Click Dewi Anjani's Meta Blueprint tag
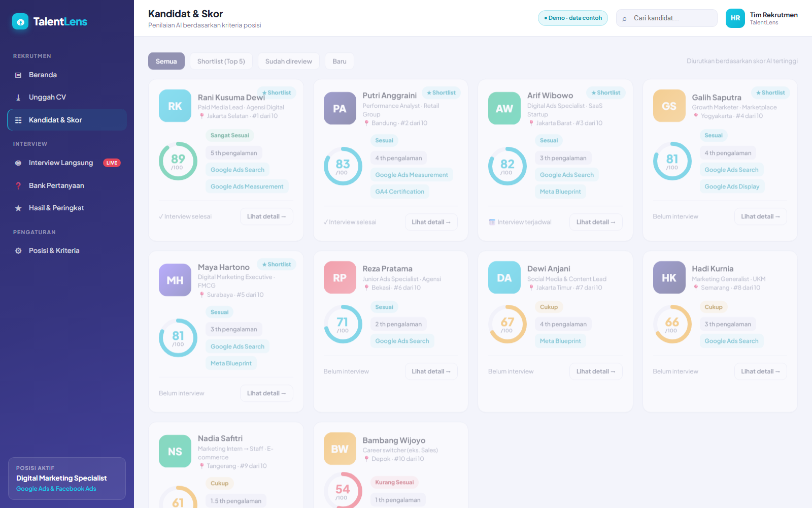This screenshot has height=508, width=812. (560, 341)
